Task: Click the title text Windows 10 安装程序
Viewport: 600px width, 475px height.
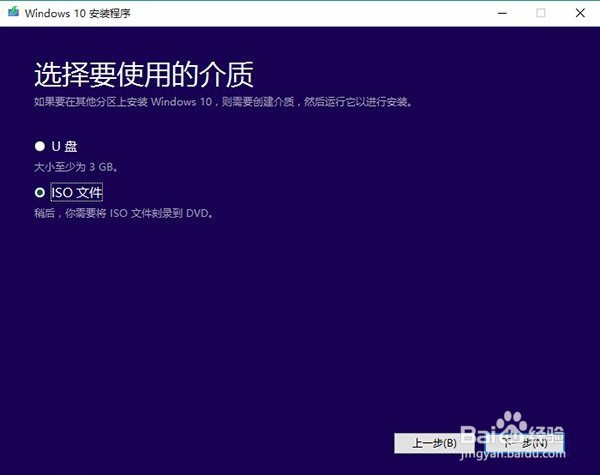Action: point(78,13)
